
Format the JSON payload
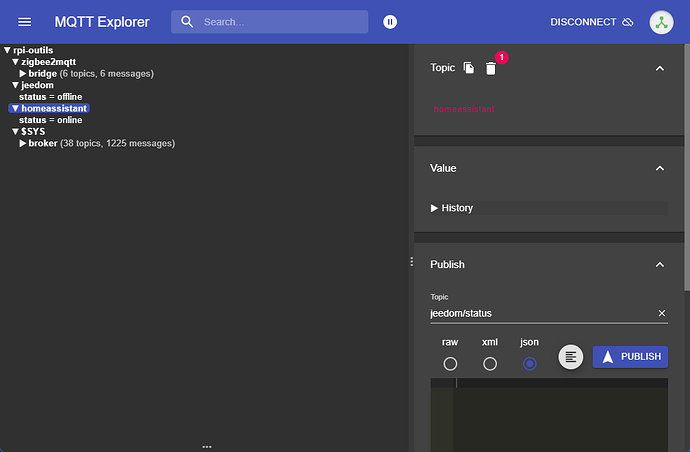point(571,356)
